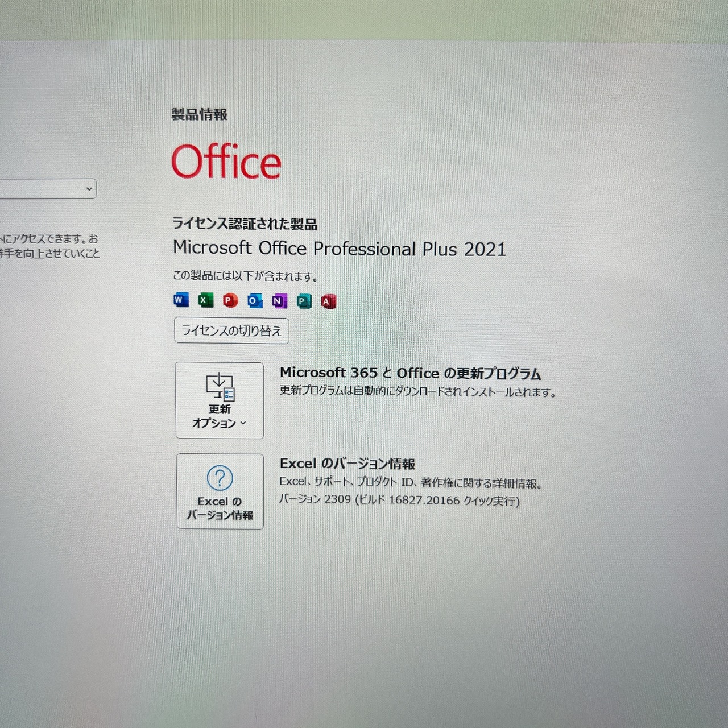Click the OneNote app icon

tap(279, 301)
